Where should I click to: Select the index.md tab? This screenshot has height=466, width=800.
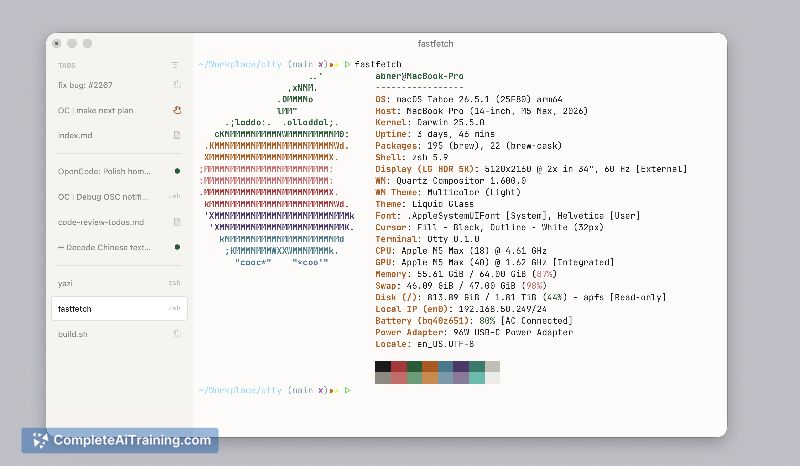[119, 135]
